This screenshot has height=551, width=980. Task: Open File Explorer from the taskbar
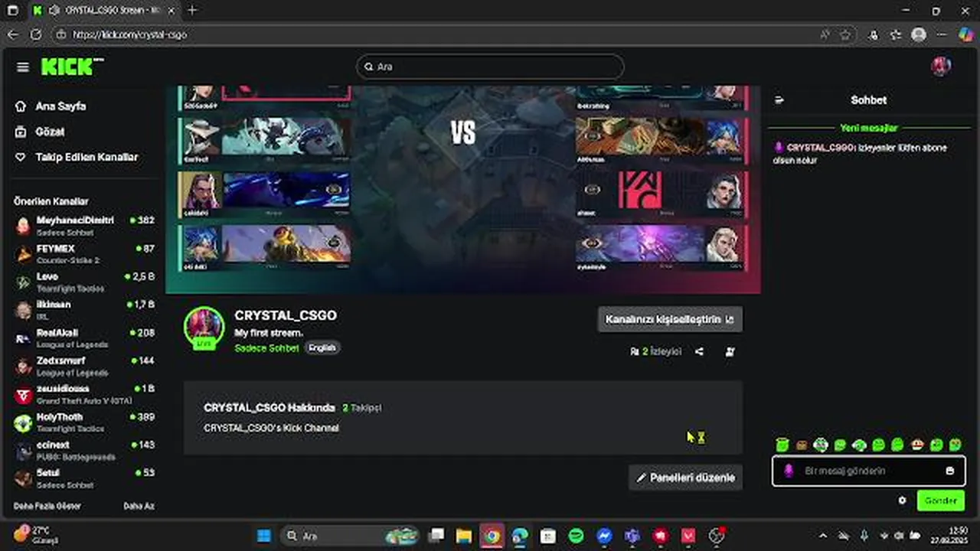point(464,536)
